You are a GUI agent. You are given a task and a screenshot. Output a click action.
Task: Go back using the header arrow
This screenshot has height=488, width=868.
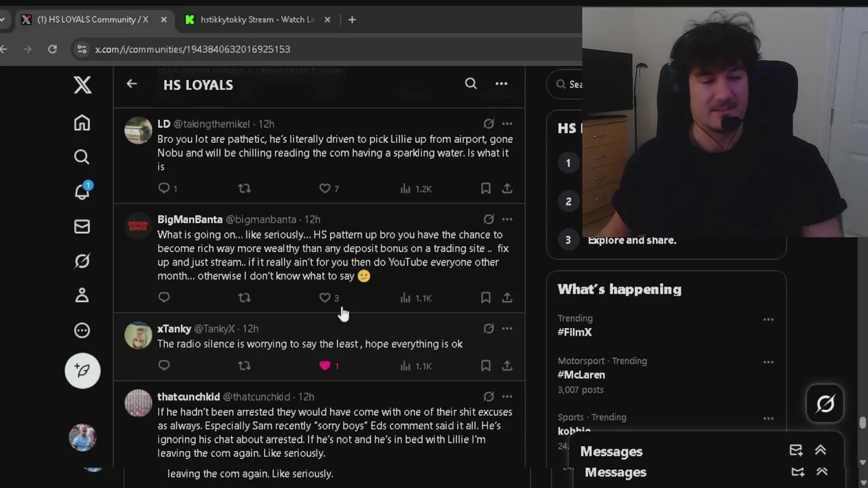click(x=132, y=84)
